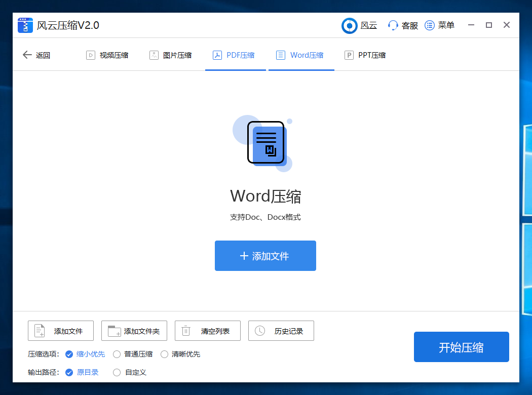Click 开始压缩 to start compression
Viewport: 532px width, 395px height.
pyautogui.click(x=462, y=347)
